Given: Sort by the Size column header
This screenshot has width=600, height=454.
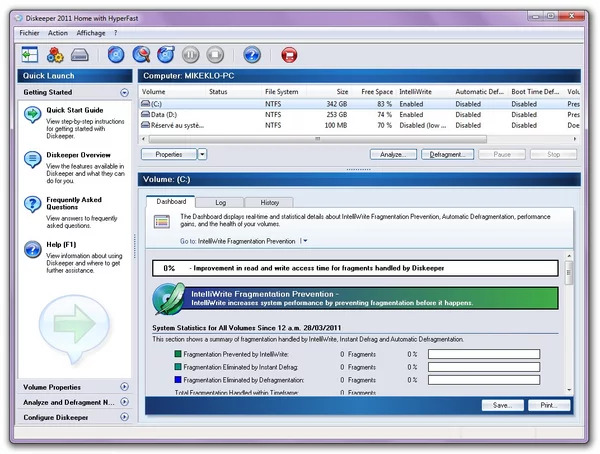Looking at the screenshot, I should click(342, 92).
